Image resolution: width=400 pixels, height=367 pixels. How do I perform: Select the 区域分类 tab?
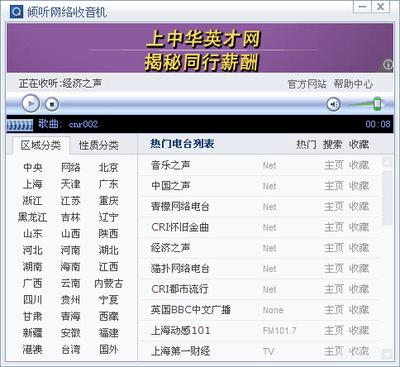click(x=41, y=145)
